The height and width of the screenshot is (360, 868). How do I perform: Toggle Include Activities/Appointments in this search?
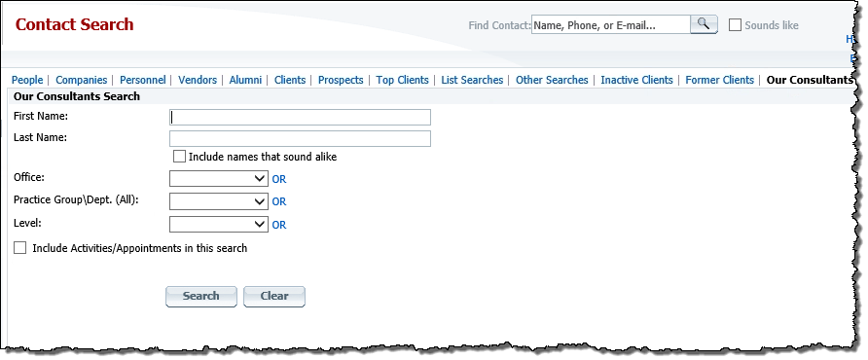(x=19, y=247)
